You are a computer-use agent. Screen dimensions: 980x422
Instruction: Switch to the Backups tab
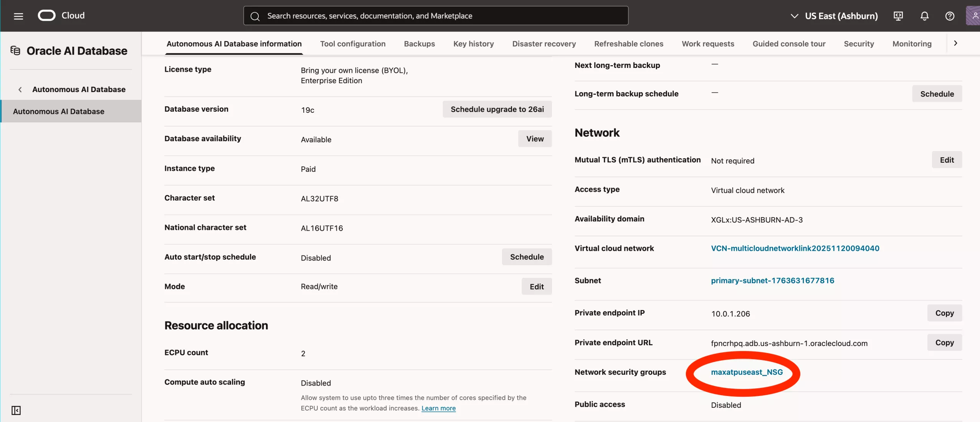pos(419,44)
